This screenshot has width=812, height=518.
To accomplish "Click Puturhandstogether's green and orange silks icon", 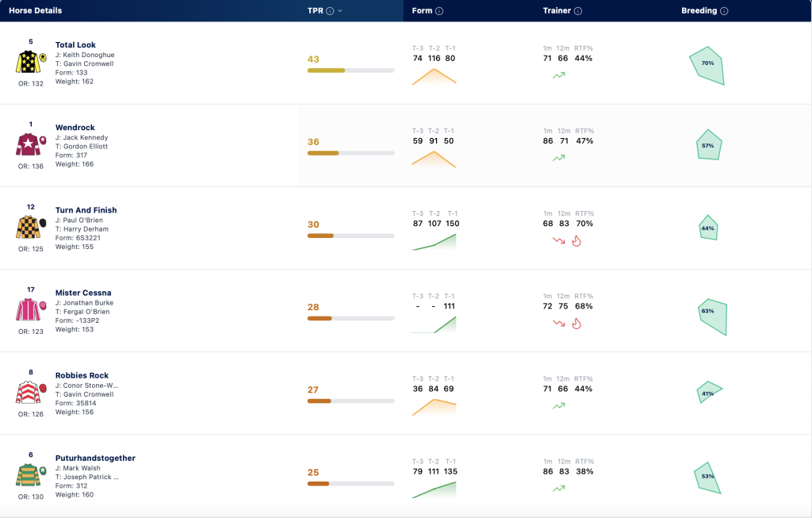I will click(x=31, y=475).
